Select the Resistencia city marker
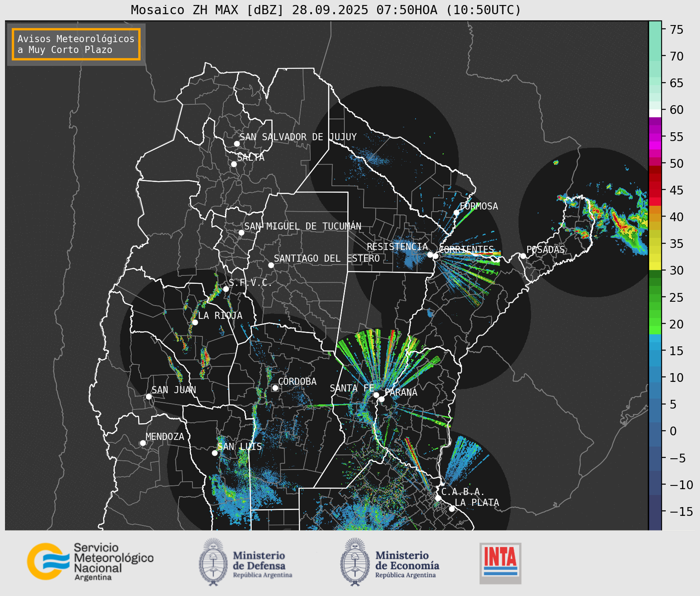700x596 pixels. click(430, 255)
